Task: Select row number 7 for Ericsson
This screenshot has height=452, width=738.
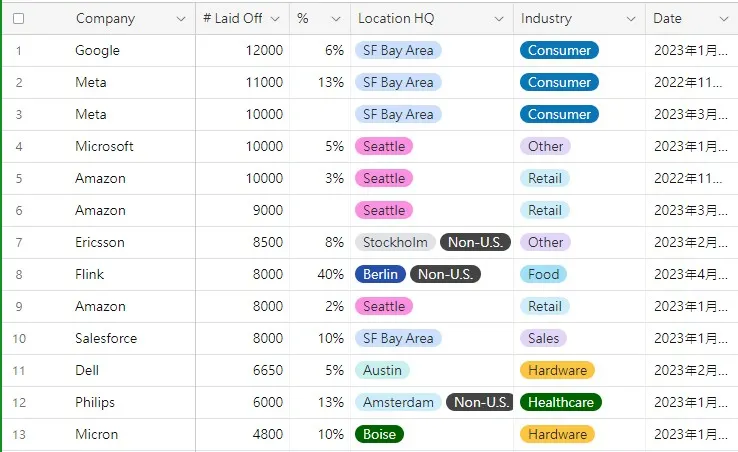Action: coord(18,242)
